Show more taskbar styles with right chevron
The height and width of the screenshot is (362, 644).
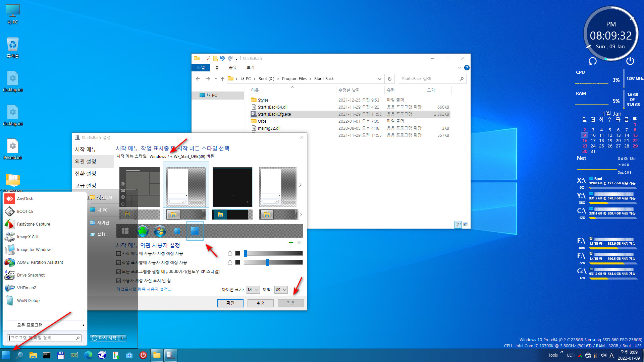click(x=301, y=215)
